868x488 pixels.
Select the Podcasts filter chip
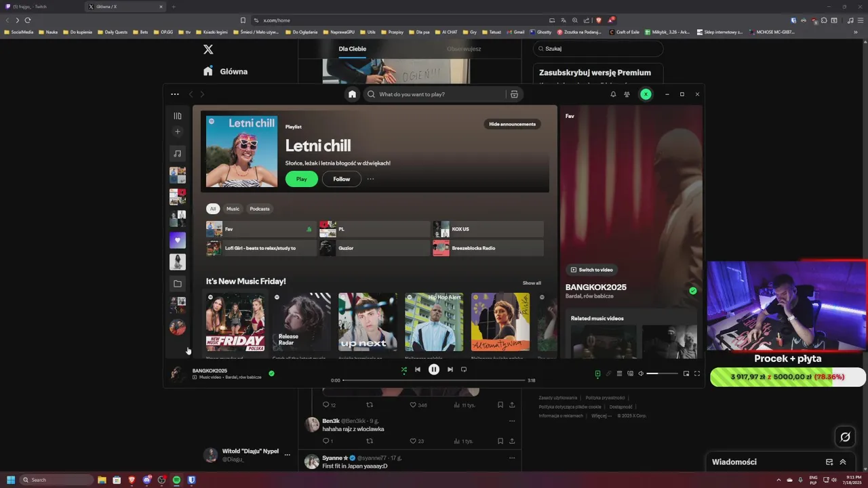pyautogui.click(x=260, y=209)
